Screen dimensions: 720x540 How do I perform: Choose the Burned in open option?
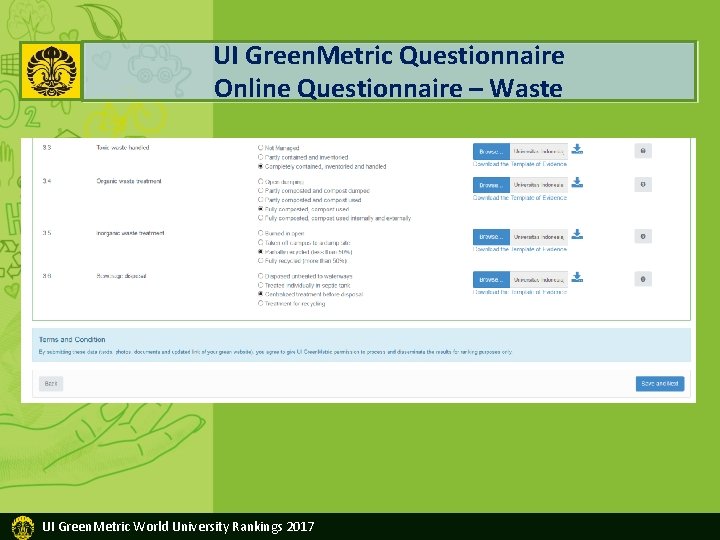(x=260, y=233)
